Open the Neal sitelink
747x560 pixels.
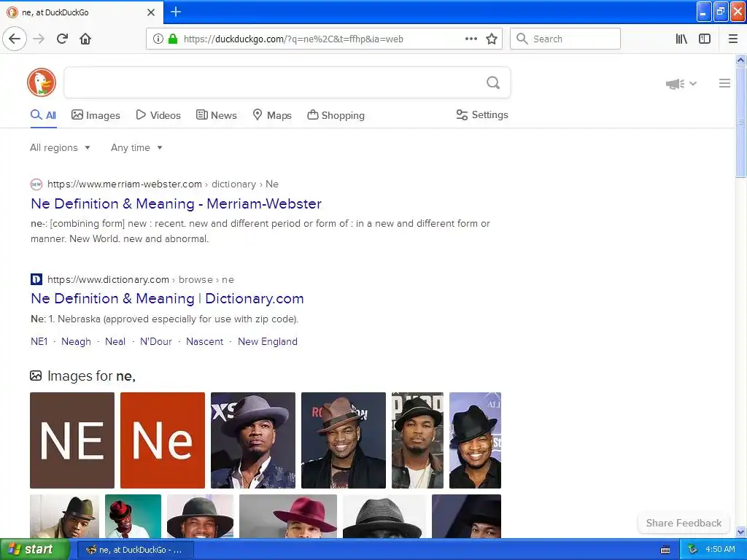click(115, 341)
